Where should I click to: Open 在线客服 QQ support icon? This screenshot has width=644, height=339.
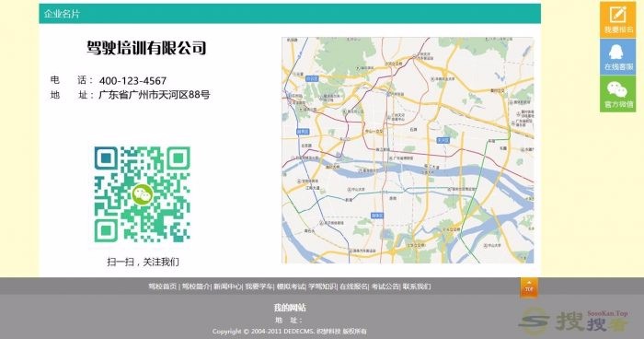tap(617, 57)
